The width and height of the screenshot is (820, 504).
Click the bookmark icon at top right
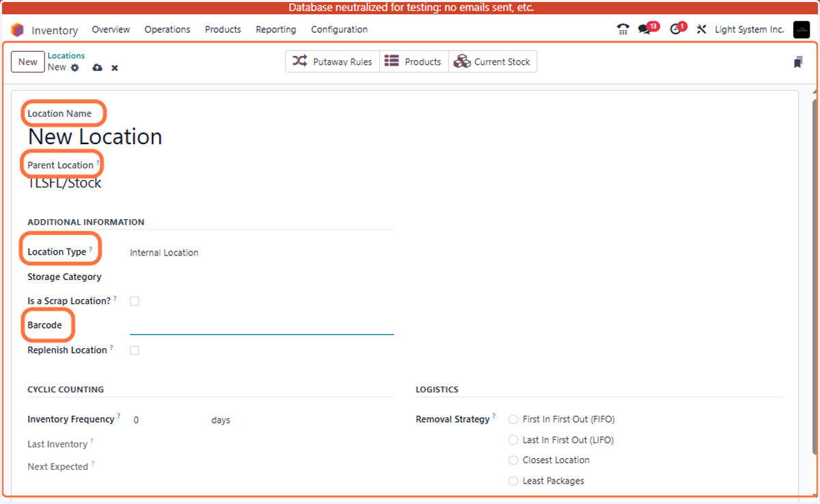click(797, 62)
